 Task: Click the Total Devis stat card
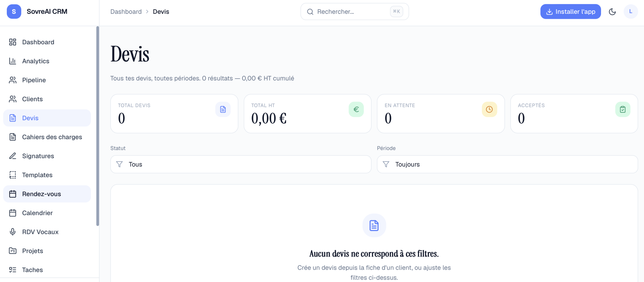pos(174,114)
